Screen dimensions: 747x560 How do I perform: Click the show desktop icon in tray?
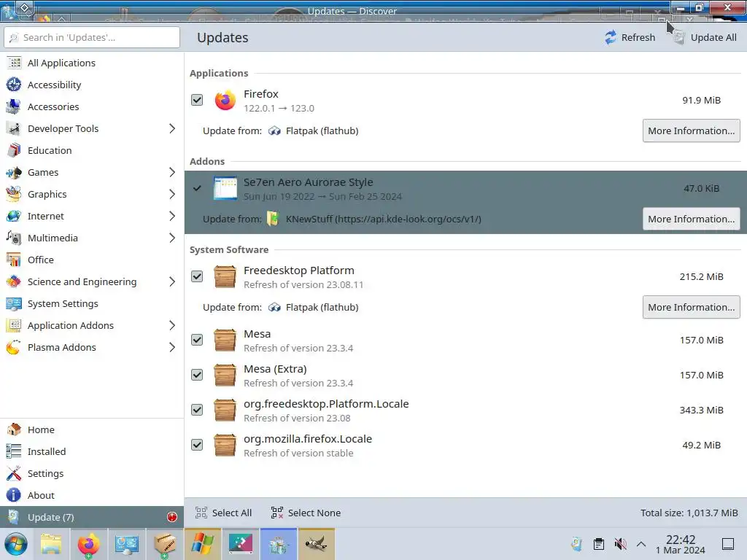(728, 544)
